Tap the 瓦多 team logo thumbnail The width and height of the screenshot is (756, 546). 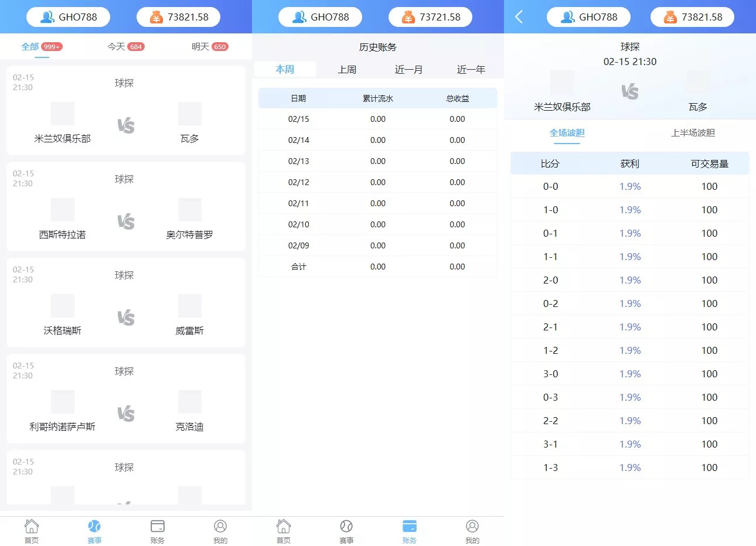[189, 114]
